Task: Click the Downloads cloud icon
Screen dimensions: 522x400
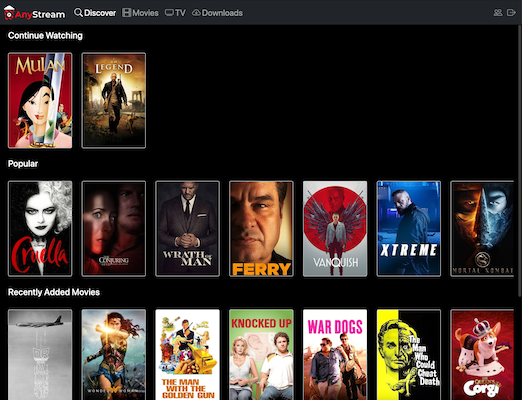Action: [x=196, y=13]
